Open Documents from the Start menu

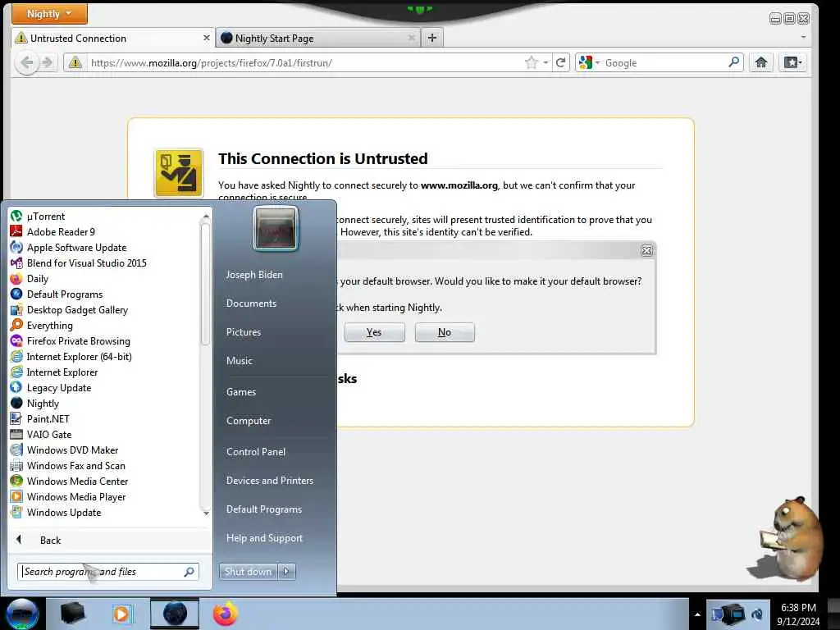pos(251,304)
